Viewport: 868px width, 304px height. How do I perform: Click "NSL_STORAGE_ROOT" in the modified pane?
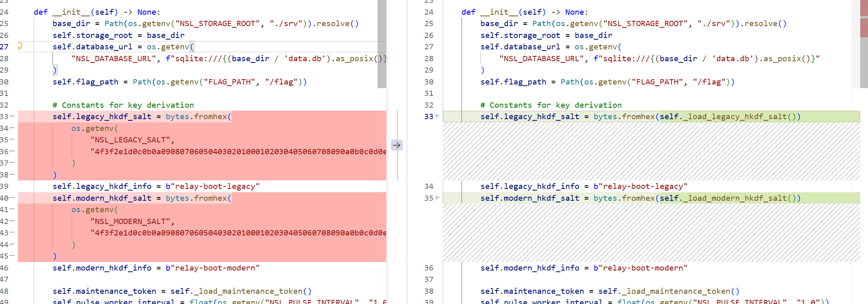[645, 24]
